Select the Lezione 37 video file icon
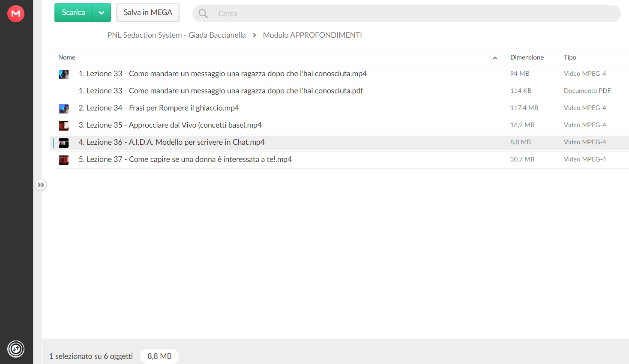Image resolution: width=629 pixels, height=364 pixels. coord(63,160)
